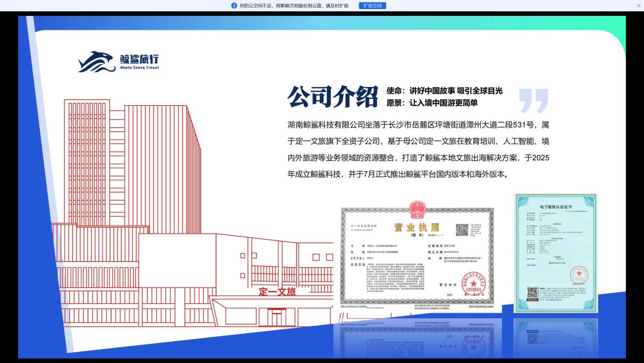Click the 定一文旅 sign on building illustration

(277, 292)
